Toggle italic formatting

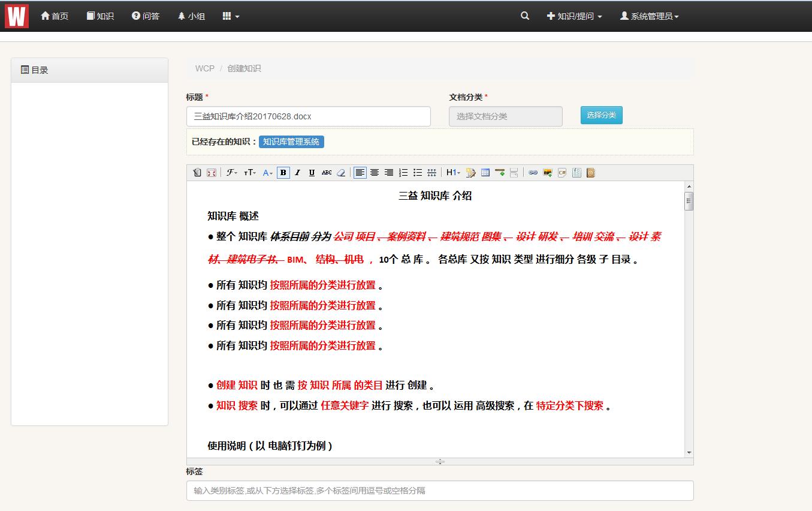297,173
